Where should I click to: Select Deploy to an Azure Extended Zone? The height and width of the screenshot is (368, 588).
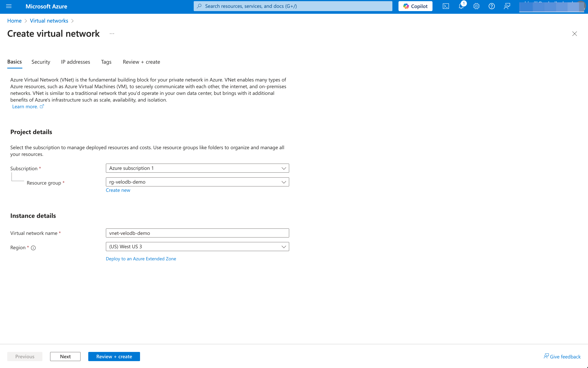coord(141,259)
